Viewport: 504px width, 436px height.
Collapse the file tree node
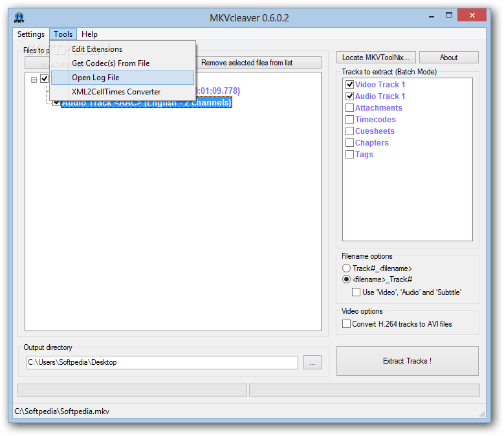pyautogui.click(x=34, y=80)
